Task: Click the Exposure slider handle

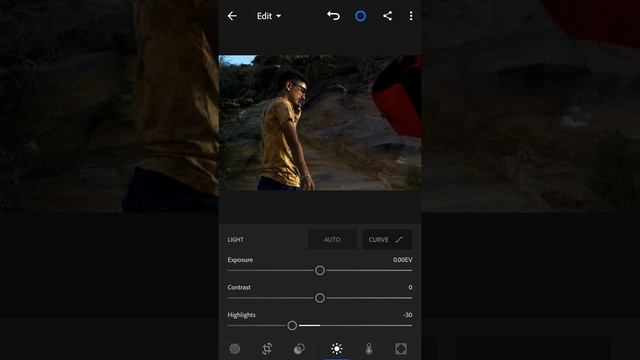Action: pyautogui.click(x=320, y=270)
